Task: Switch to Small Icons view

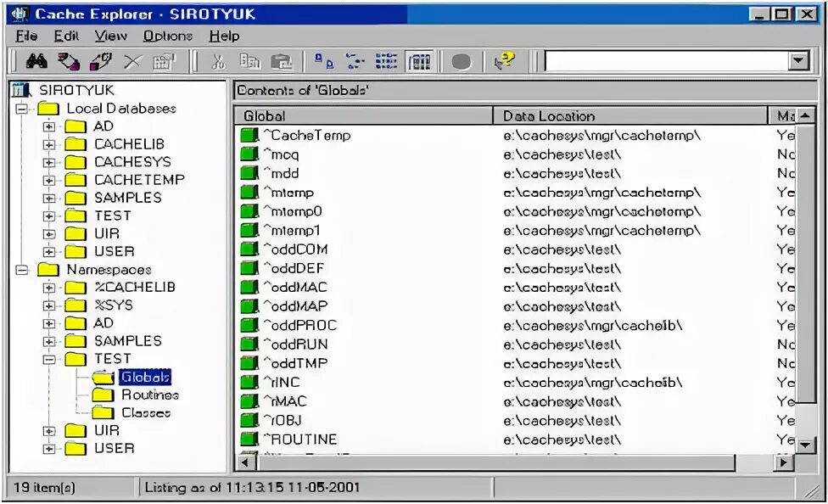Action: pyautogui.click(x=355, y=61)
